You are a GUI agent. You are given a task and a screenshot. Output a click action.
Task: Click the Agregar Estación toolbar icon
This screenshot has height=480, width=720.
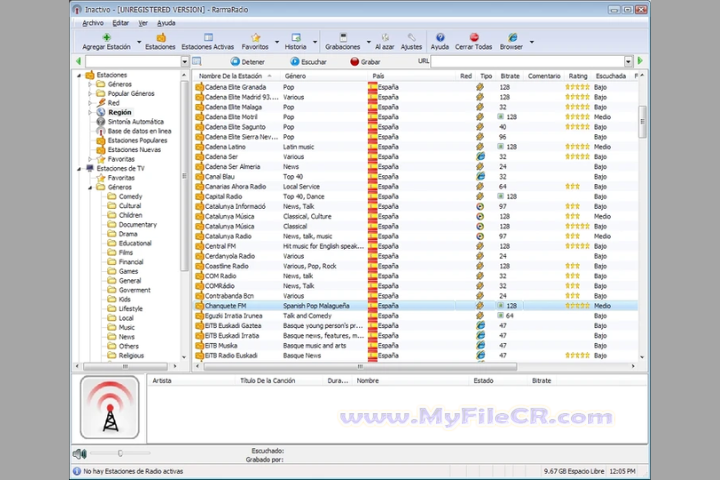point(107,38)
